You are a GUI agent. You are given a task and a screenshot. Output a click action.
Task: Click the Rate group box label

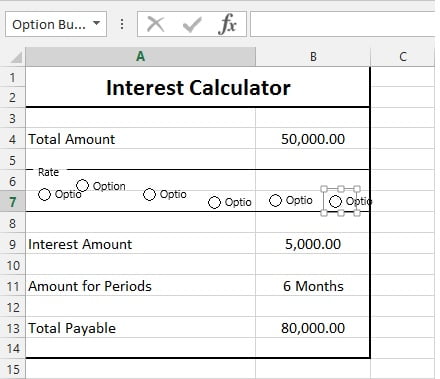[x=48, y=172]
